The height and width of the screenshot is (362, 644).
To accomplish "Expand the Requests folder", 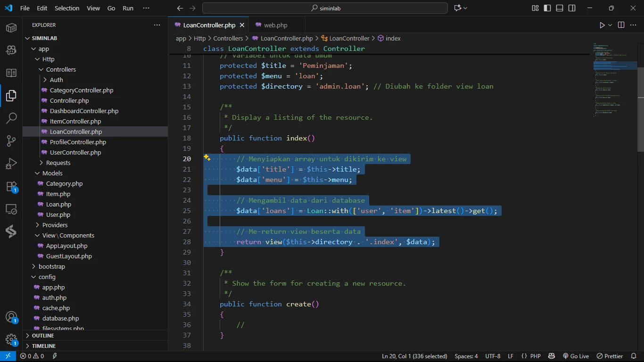I will [58, 163].
